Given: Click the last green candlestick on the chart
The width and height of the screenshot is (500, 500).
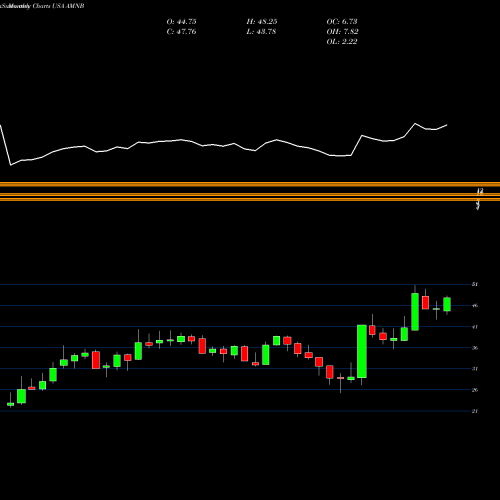Looking at the screenshot, I should [x=447, y=304].
